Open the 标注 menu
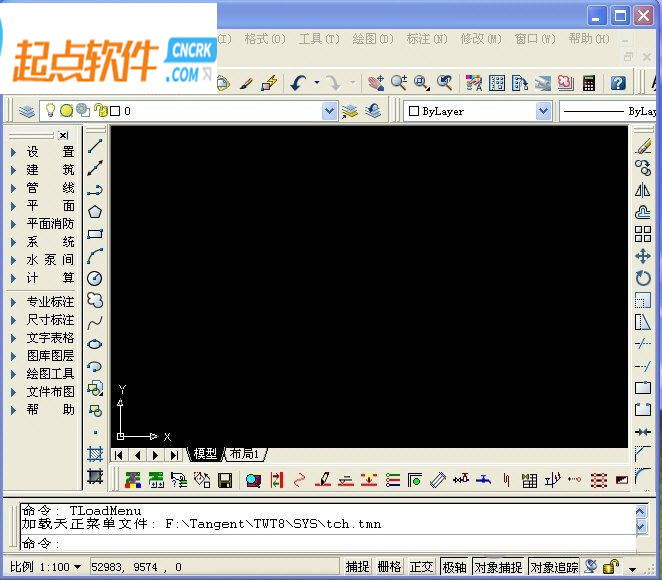The image size is (662, 580). tap(427, 39)
